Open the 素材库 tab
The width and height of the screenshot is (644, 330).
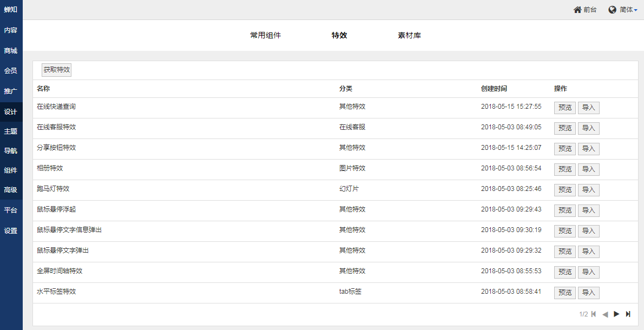pyautogui.click(x=410, y=36)
